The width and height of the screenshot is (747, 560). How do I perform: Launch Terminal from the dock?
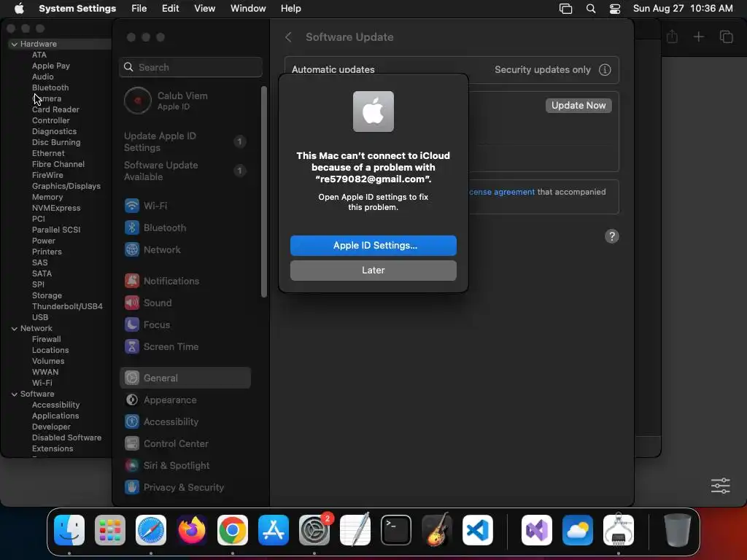coord(396,529)
